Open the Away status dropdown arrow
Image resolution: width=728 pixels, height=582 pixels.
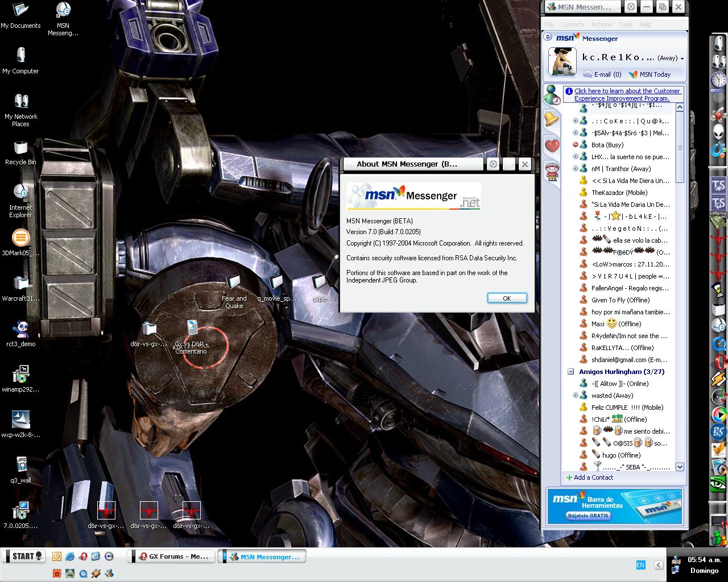pyautogui.click(x=682, y=59)
